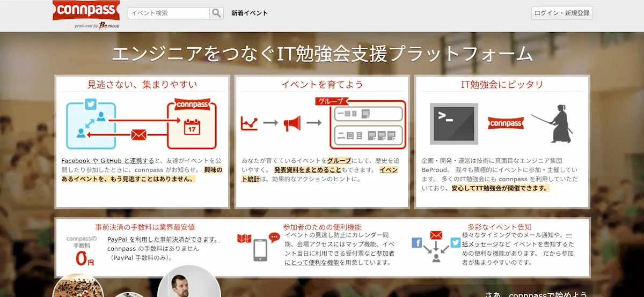Click the envelope icon above the person figure

pyautogui.click(x=436, y=235)
